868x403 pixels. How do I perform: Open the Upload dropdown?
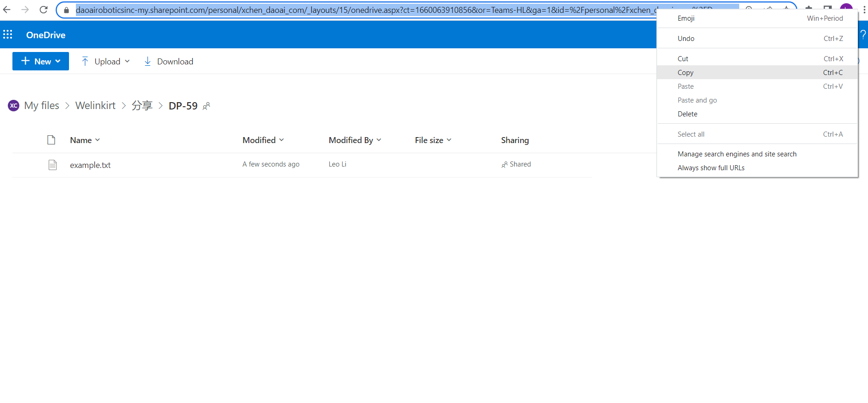point(106,61)
